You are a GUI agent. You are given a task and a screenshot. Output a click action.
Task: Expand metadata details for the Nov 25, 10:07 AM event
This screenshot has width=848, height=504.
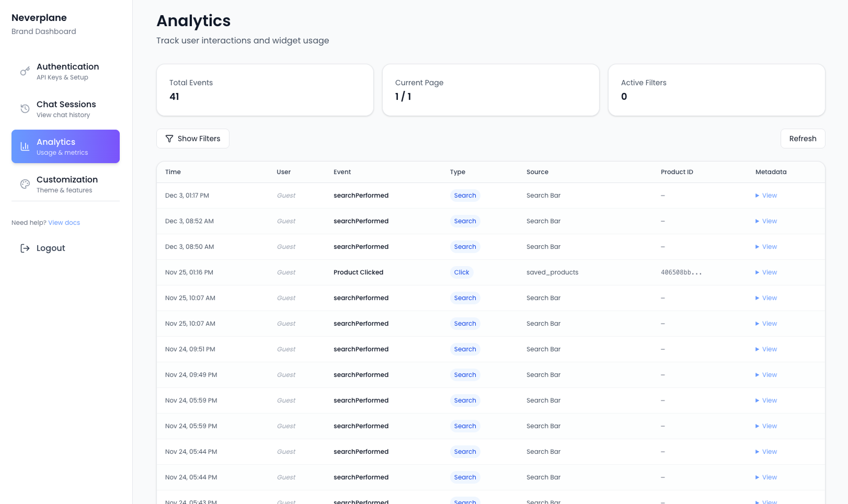click(x=766, y=297)
